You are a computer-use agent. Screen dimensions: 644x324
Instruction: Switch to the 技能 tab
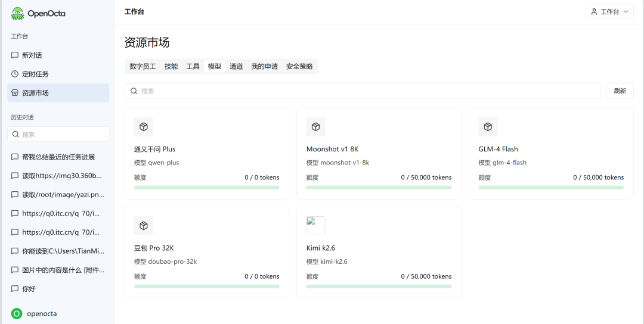(171, 67)
